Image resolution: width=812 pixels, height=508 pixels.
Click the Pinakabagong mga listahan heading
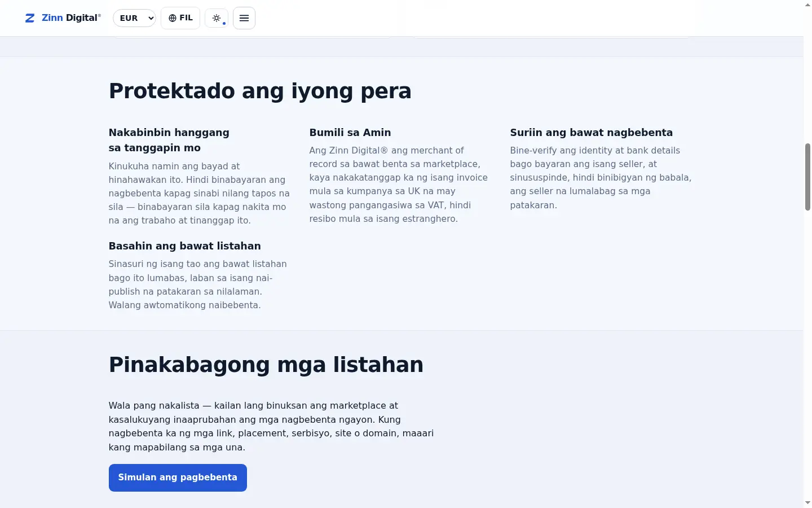click(266, 365)
